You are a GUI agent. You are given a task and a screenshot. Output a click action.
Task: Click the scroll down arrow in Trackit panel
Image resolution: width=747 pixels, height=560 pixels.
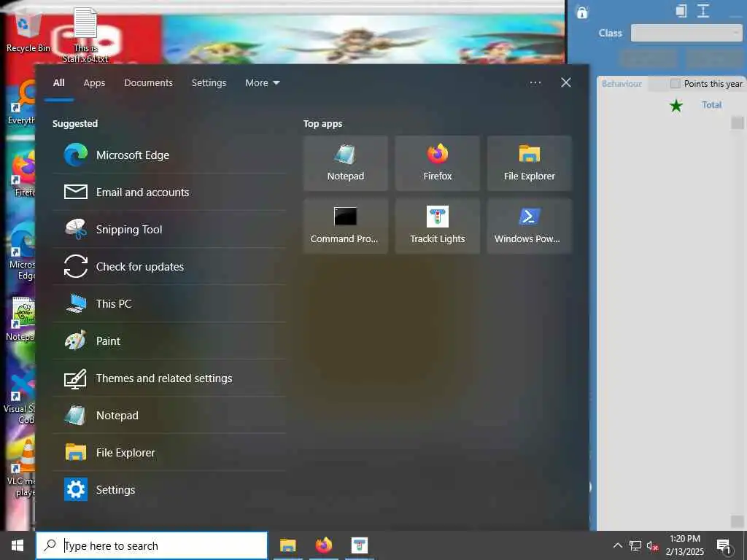point(737,521)
